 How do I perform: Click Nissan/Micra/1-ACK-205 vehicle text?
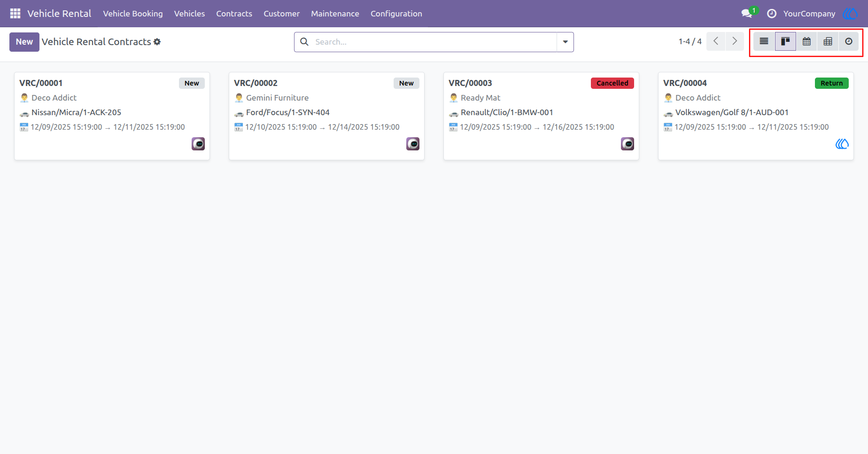coord(76,112)
